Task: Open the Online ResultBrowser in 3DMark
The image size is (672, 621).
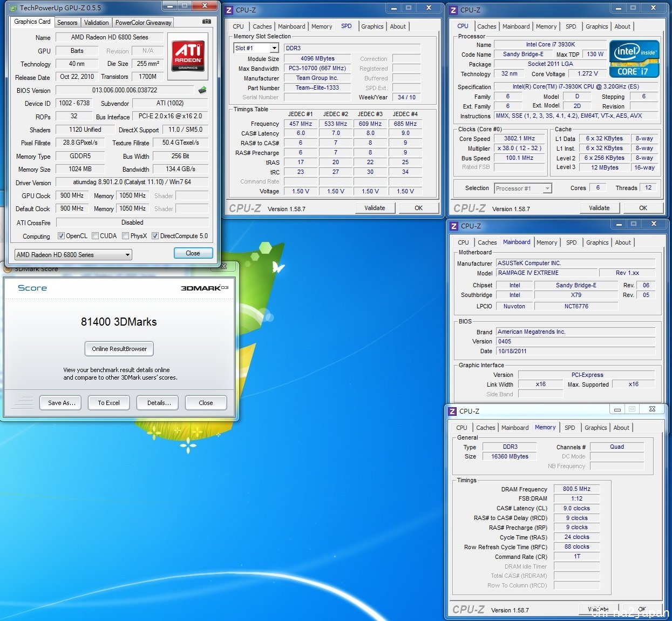Action: pyautogui.click(x=119, y=349)
